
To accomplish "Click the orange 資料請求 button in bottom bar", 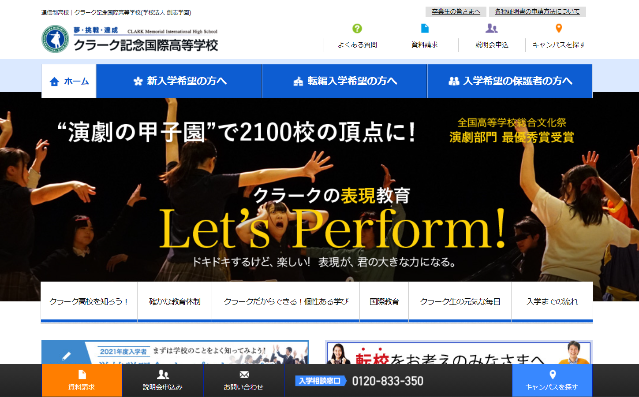I will point(82,380).
